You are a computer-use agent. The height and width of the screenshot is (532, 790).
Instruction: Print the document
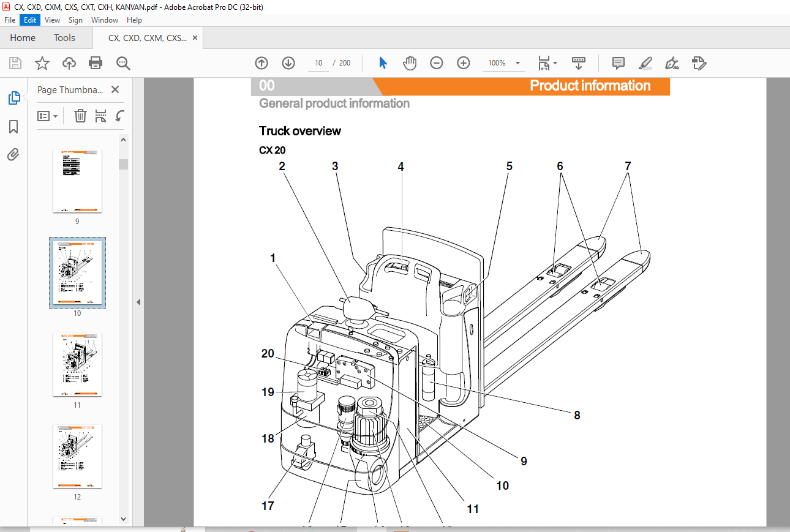[96, 63]
